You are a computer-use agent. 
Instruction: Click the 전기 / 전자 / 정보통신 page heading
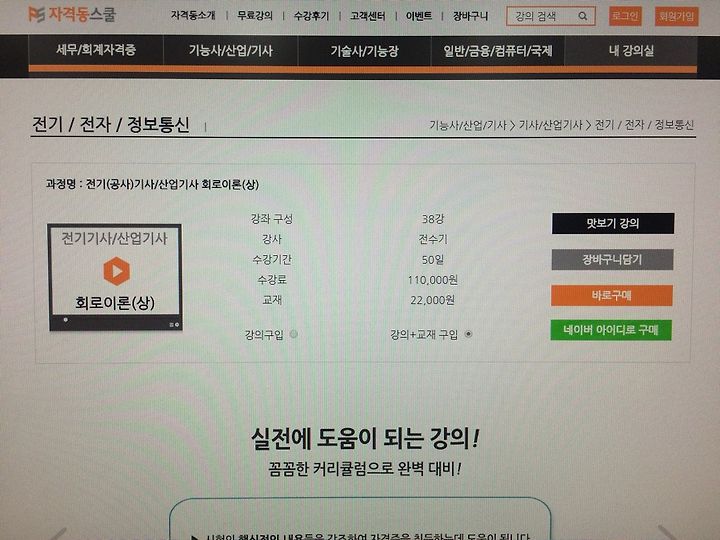point(111,124)
